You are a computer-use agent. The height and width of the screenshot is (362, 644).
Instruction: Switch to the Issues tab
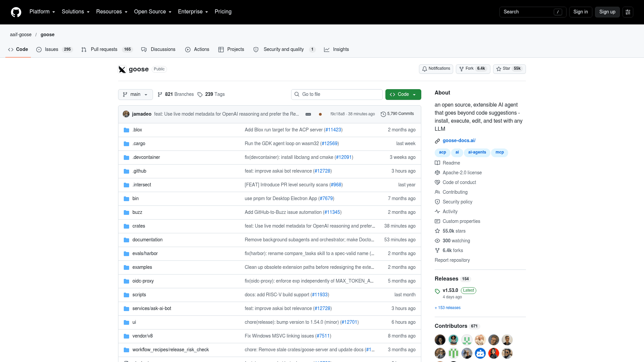(54, 49)
